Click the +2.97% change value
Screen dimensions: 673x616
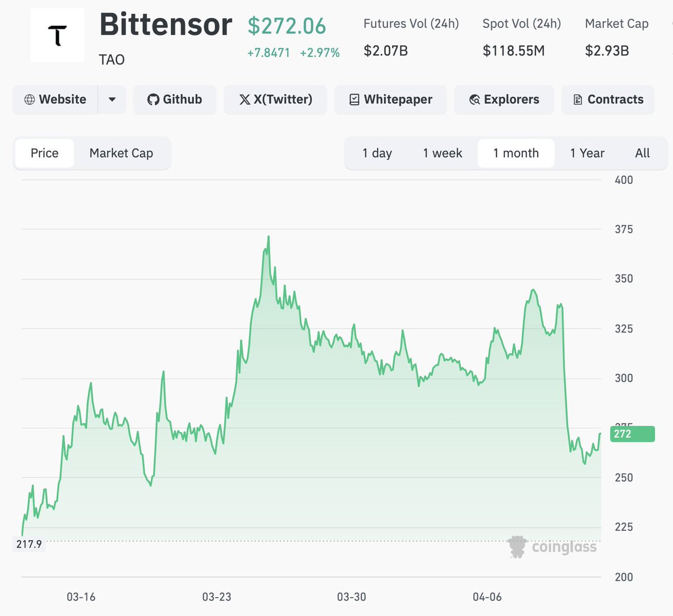click(320, 53)
